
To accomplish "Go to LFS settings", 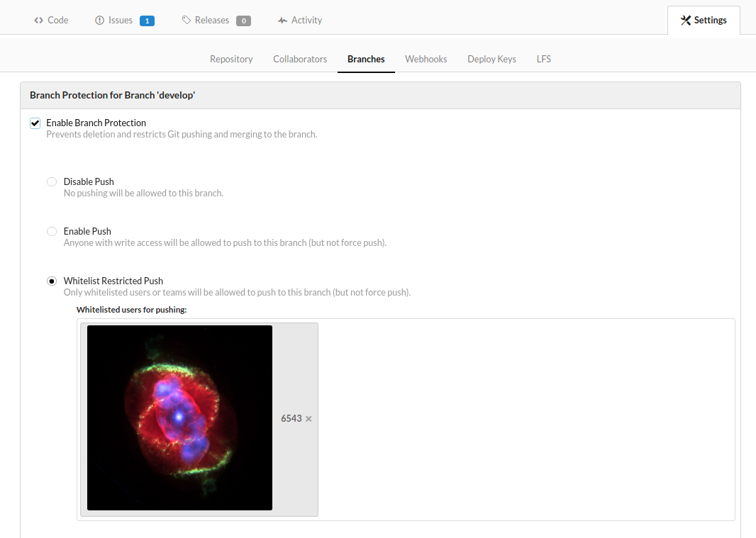I will [544, 59].
